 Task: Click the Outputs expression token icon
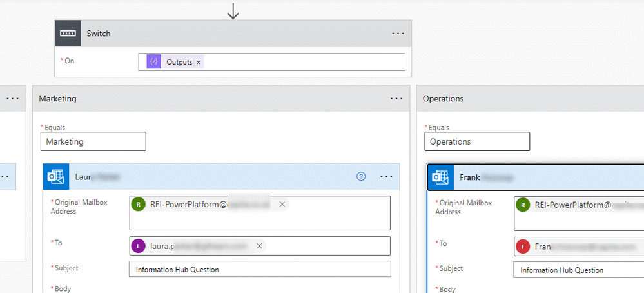pyautogui.click(x=153, y=62)
